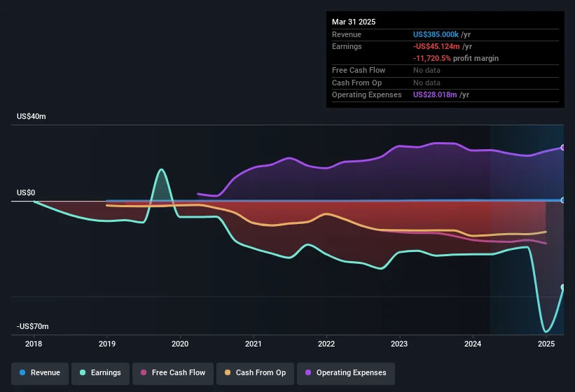This screenshot has height=392, width=575.
Task: Click the 2020 x-axis label
Action: pyautogui.click(x=180, y=344)
